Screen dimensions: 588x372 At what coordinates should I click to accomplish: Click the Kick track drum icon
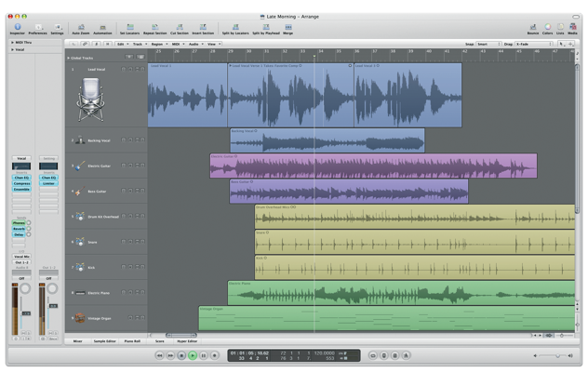click(x=80, y=267)
